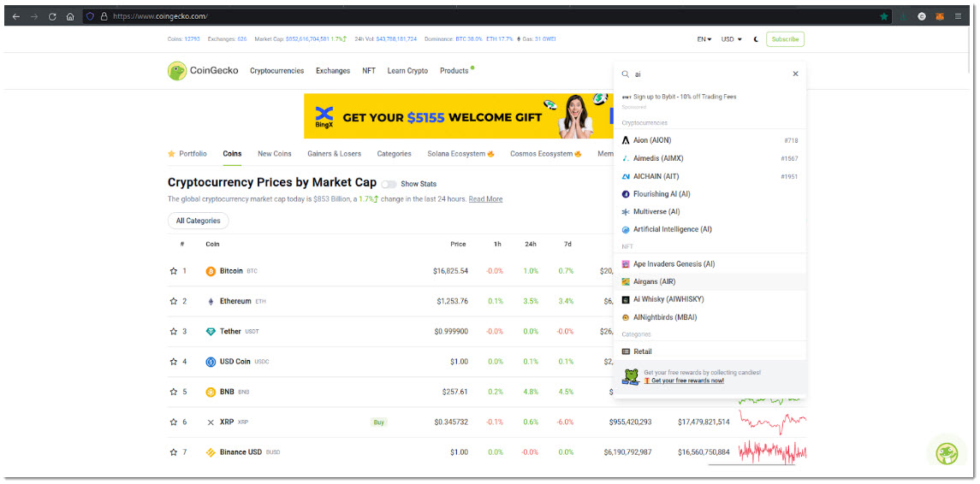This screenshot has width=980, height=484.
Task: Open the EN language dropdown
Action: 704,39
